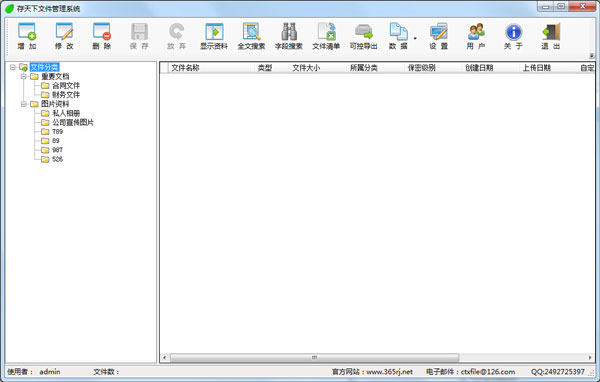Viewport: 600px width, 382px height.
Task: Click the scrollbar right arrow
Action: click(x=590, y=358)
